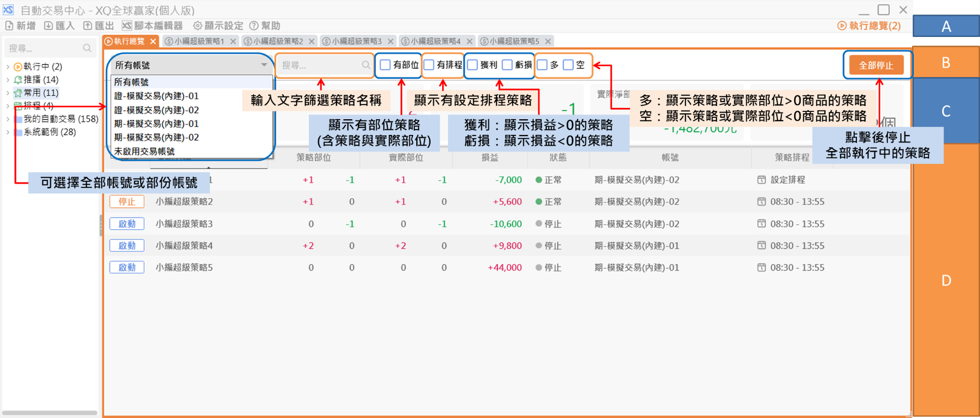Open the 所有帳號 account dropdown
The width and height of the screenshot is (980, 418).
click(x=190, y=65)
